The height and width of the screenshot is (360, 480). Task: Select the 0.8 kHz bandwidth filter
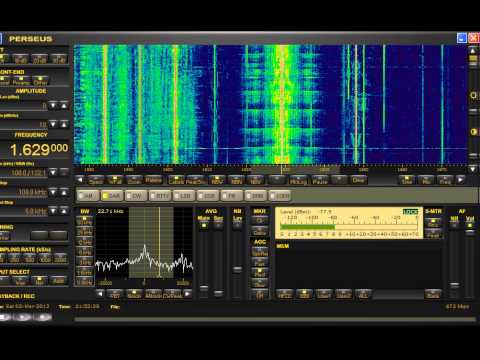point(85,282)
